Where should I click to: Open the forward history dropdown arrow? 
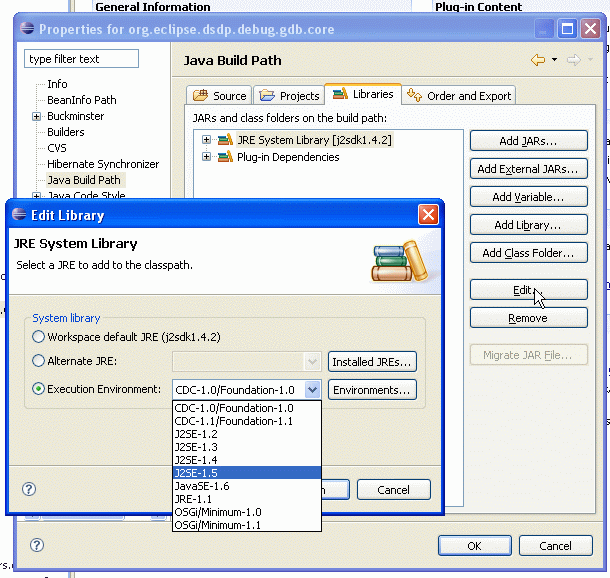pos(590,60)
